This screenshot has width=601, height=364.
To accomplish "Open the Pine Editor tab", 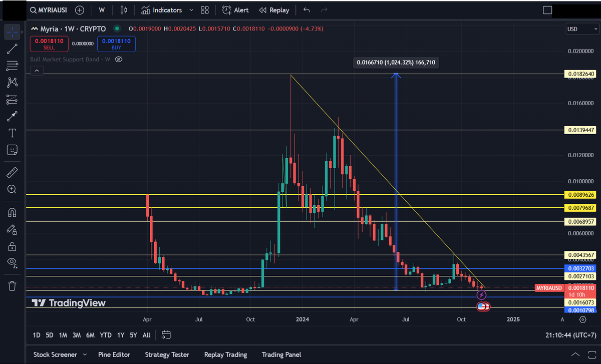I will [114, 354].
